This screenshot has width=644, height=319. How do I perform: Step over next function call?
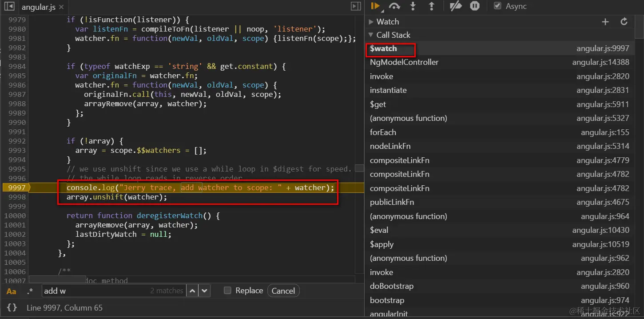click(394, 6)
